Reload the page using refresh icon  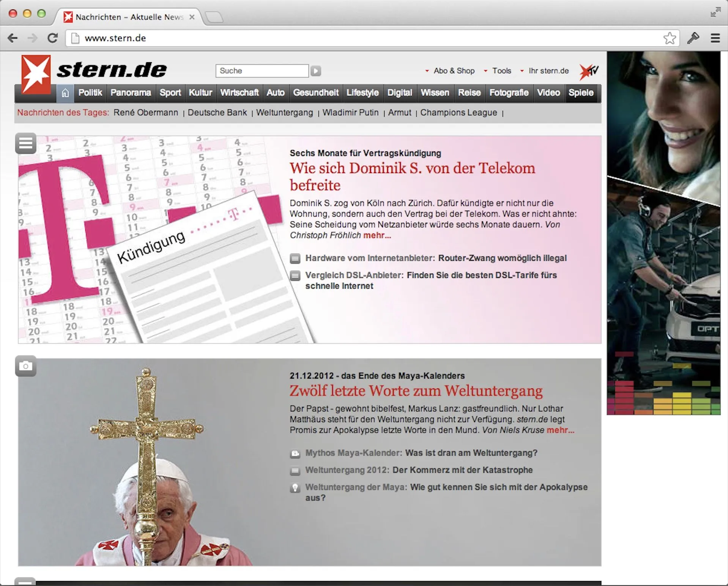[x=52, y=38]
